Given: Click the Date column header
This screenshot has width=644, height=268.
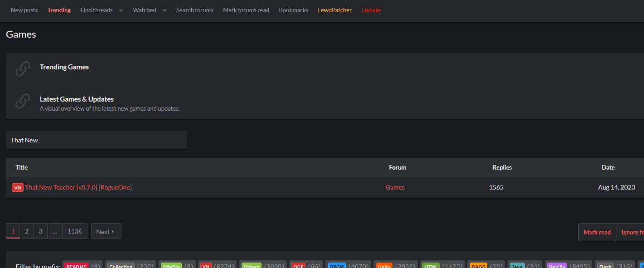Looking at the screenshot, I should 608,167.
